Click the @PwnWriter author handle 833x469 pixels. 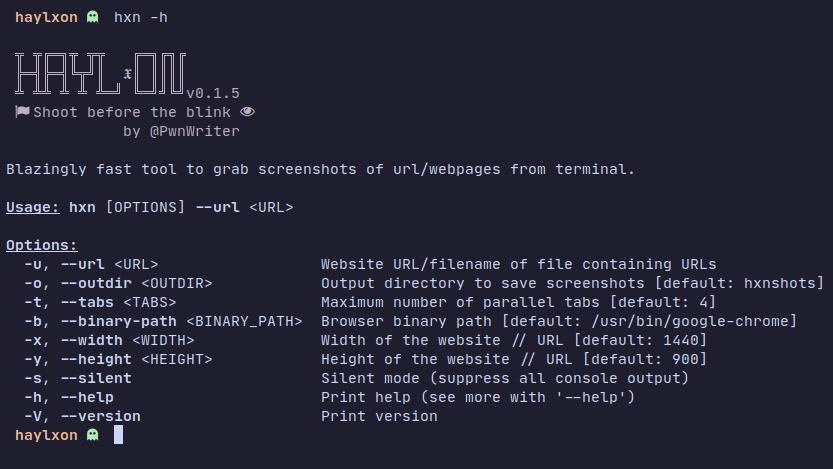click(195, 131)
